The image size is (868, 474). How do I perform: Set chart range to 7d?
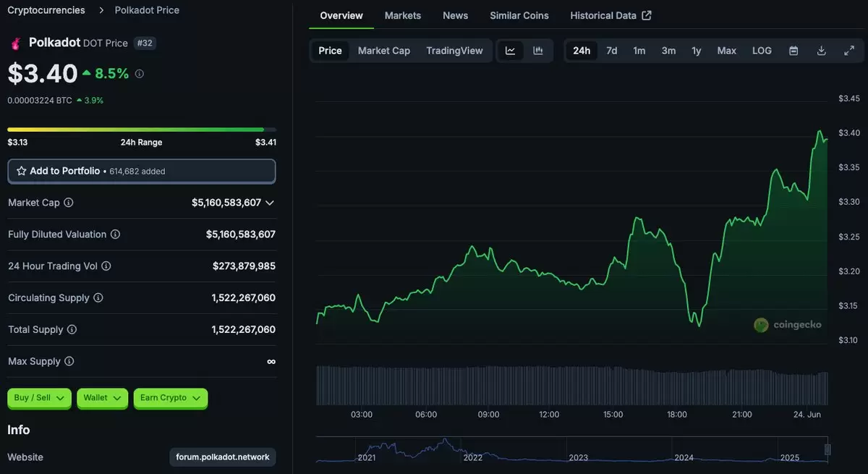[x=612, y=51]
